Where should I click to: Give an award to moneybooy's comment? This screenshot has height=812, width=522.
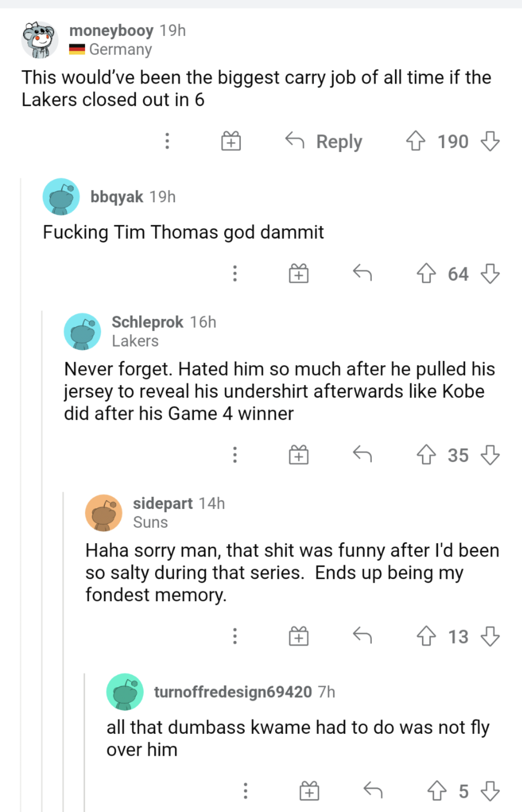(x=231, y=142)
